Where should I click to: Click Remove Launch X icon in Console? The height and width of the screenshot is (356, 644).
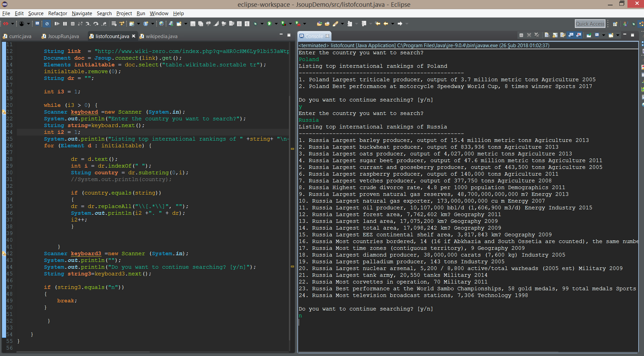(529, 35)
